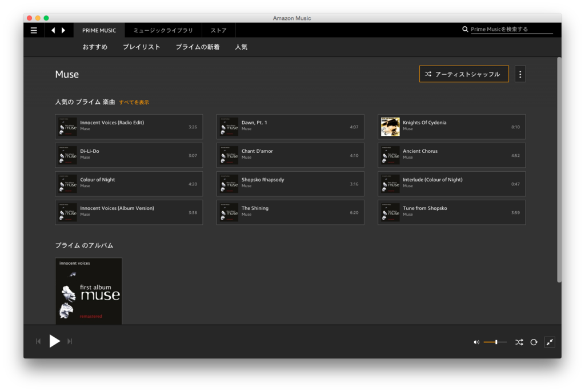
Task: Switch to the PRIME MUSIC tab
Action: [99, 30]
